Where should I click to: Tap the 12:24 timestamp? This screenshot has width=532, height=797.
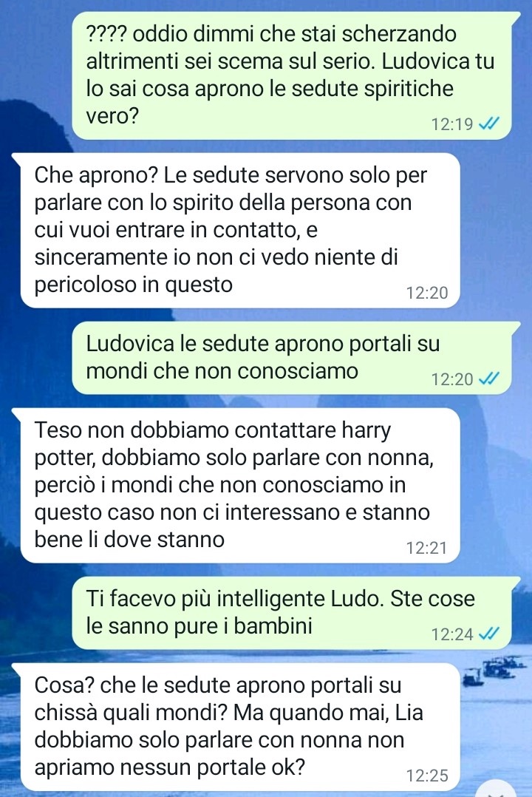coord(451,634)
